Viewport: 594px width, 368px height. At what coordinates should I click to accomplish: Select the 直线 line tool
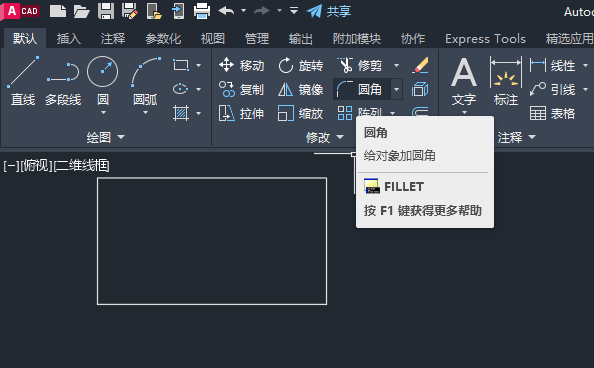(23, 80)
